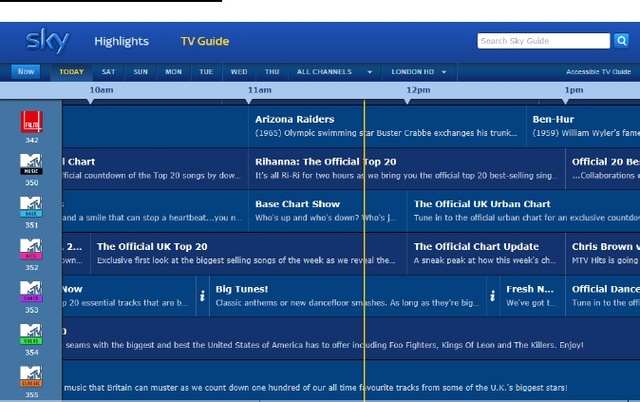The height and width of the screenshot is (402, 640).
Task: Select the MTV Base channel 351 logo
Action: pyautogui.click(x=31, y=207)
